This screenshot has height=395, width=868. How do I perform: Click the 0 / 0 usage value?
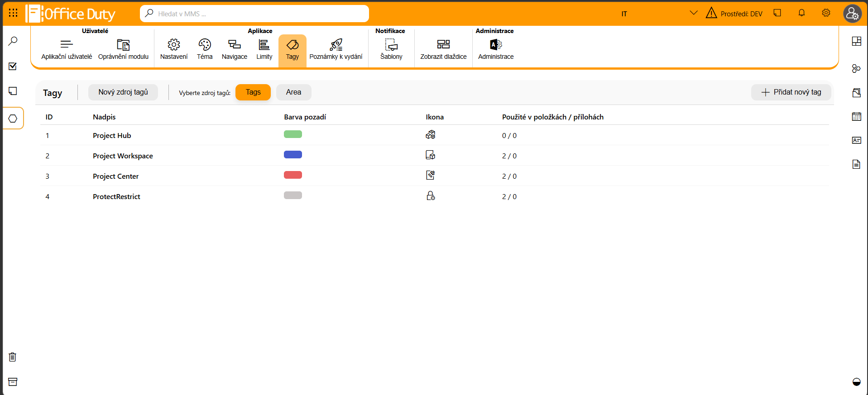[x=509, y=135]
